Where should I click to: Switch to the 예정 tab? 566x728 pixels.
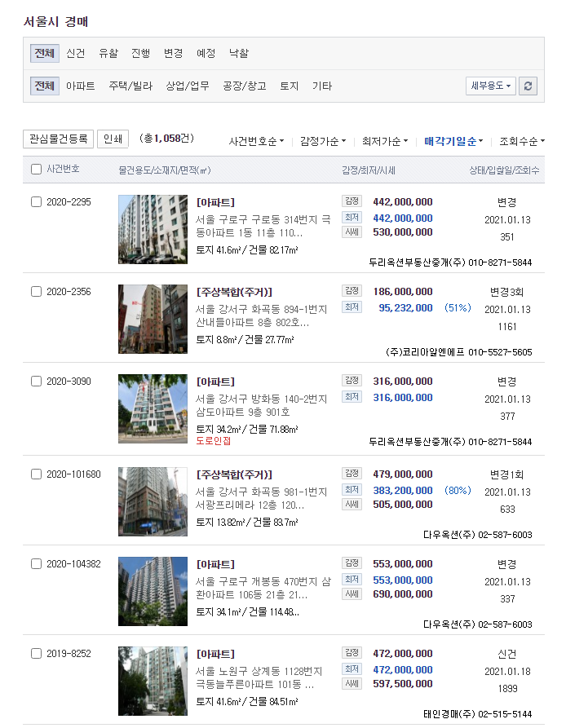coord(206,53)
